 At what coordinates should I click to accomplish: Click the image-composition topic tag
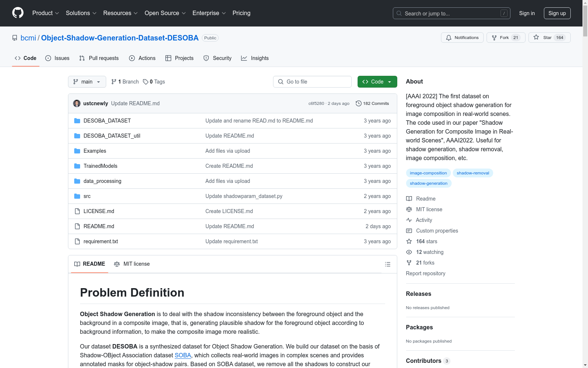(x=428, y=173)
